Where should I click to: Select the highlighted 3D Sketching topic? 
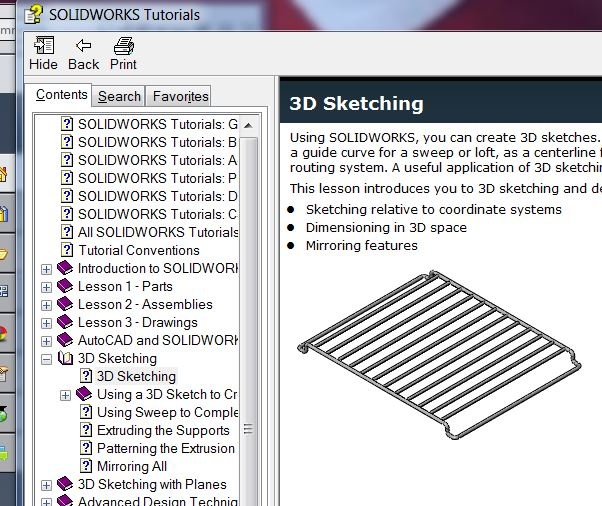point(136,377)
